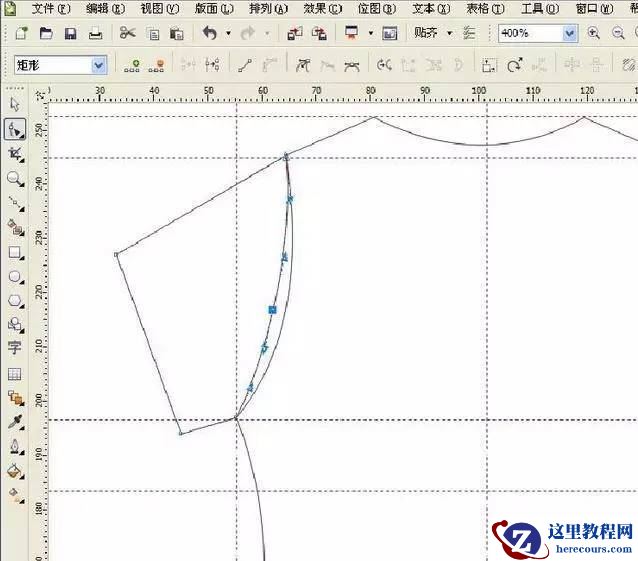638x561 pixels.
Task: Select the Freehand tool
Action: click(x=16, y=203)
